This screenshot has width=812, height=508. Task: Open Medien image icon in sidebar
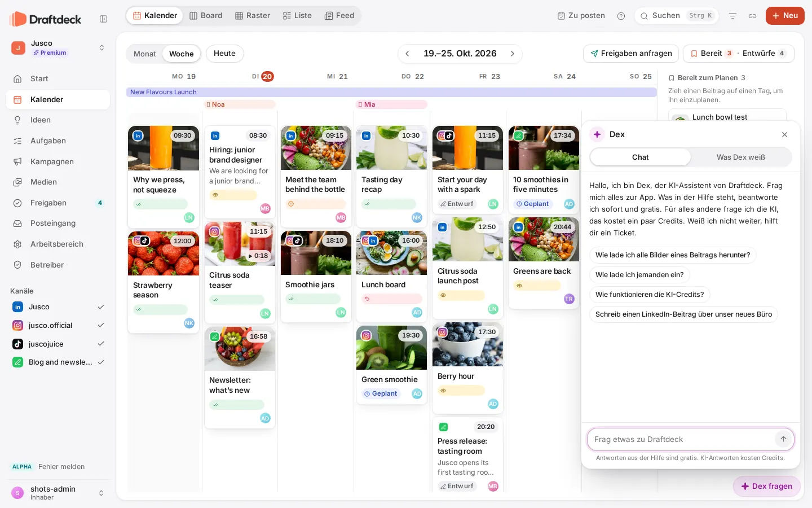17,182
